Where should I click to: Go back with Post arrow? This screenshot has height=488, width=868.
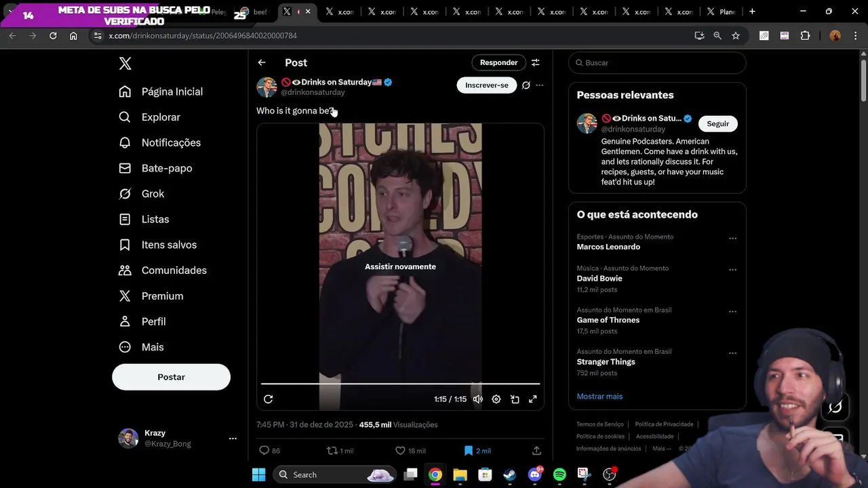point(262,62)
